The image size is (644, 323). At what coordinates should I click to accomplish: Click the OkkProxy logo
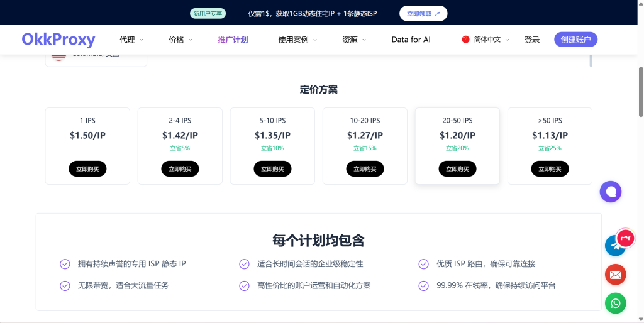[58, 40]
